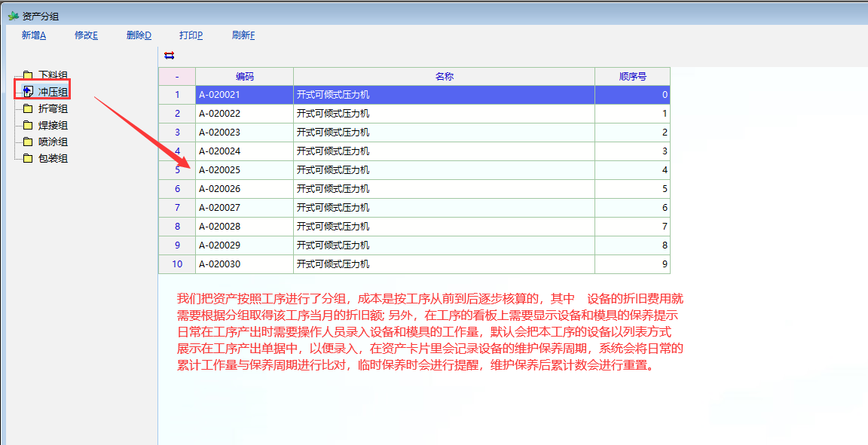868x445 pixels.
Task: Click row number 10 header cell
Action: point(177,264)
